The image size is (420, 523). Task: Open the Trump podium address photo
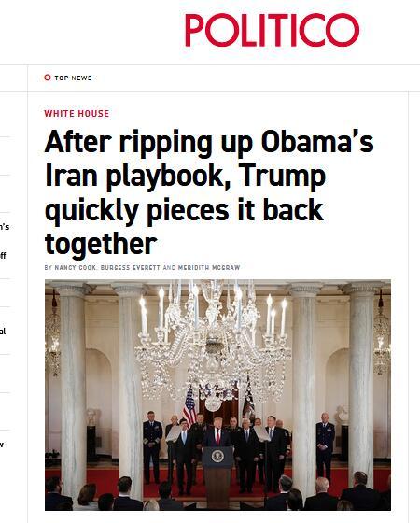217,395
